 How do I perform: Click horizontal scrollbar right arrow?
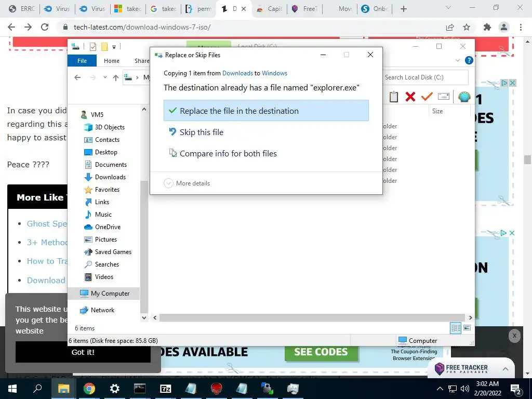[471, 317]
